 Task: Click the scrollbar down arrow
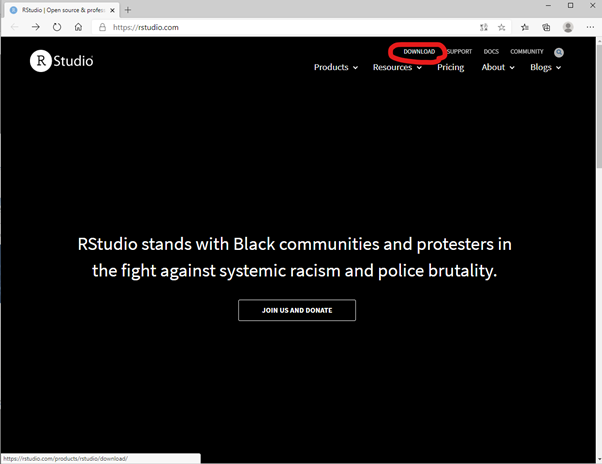click(599, 459)
